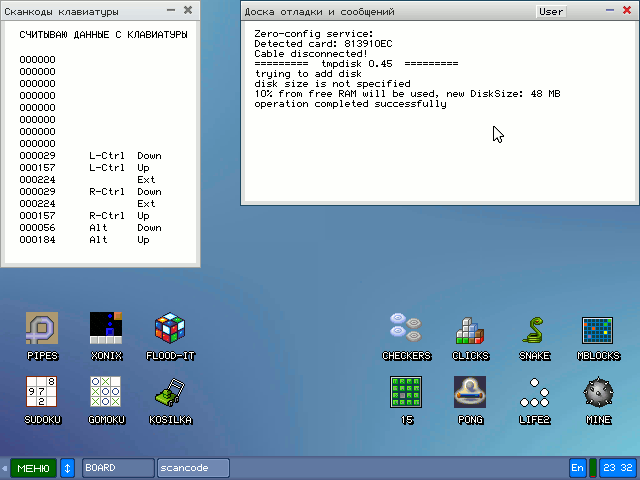Start the MBLOCKS game
The width and height of the screenshot is (640, 480).
(598, 329)
